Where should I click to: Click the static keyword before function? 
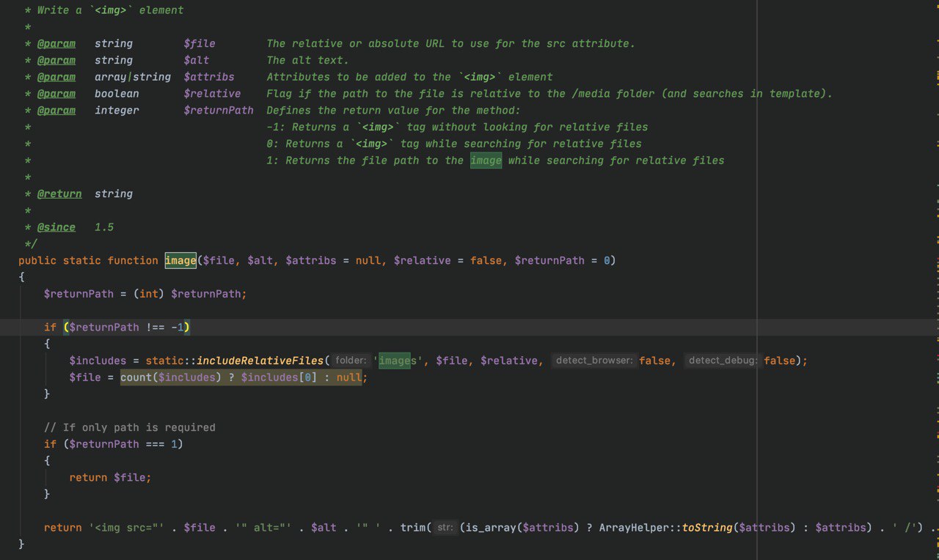tap(82, 260)
